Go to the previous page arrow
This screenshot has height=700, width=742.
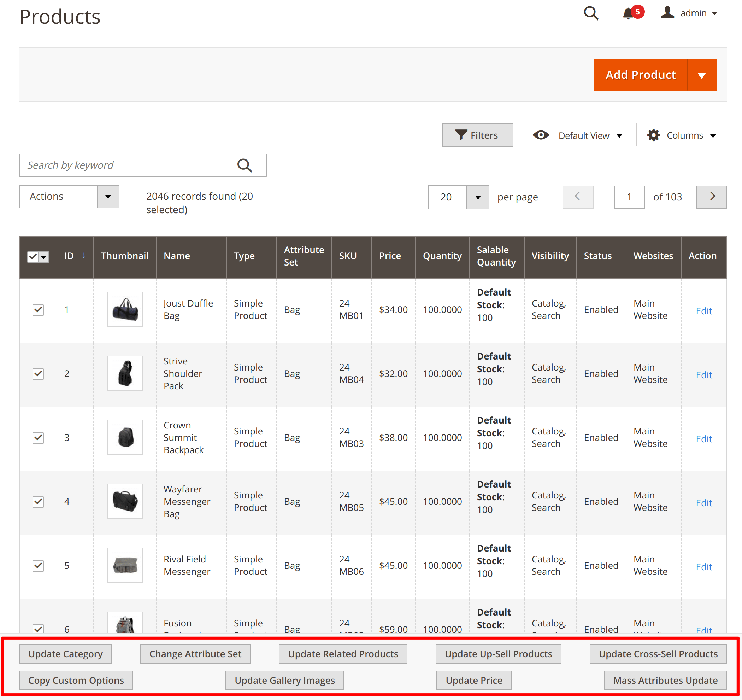point(578,197)
